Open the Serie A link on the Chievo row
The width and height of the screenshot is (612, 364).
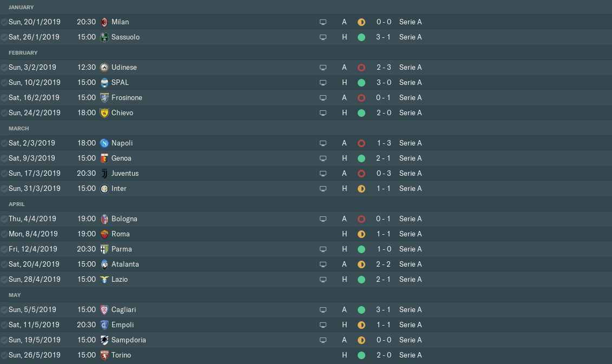pyautogui.click(x=410, y=113)
